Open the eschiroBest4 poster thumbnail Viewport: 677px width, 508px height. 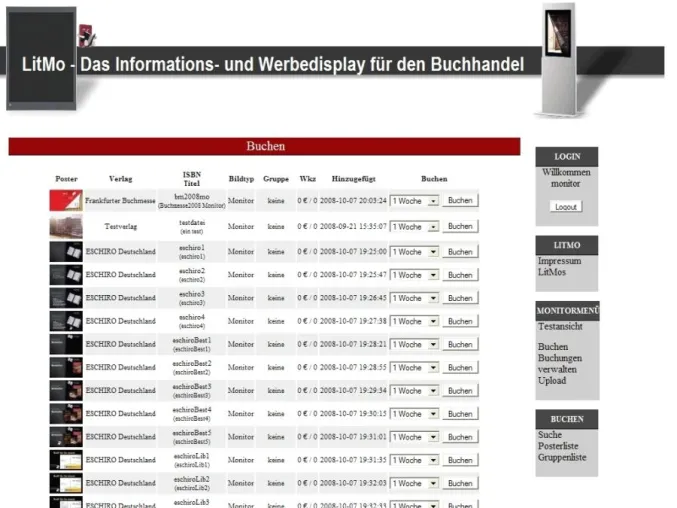[66, 413]
